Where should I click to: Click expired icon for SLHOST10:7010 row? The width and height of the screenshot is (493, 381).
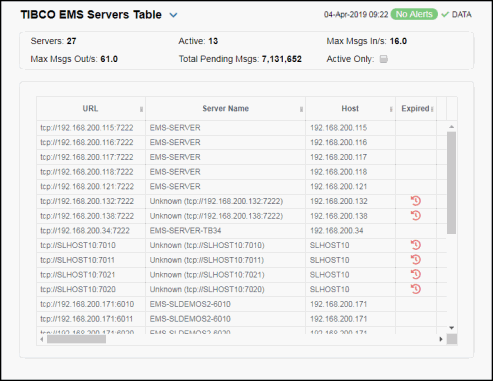(x=416, y=245)
